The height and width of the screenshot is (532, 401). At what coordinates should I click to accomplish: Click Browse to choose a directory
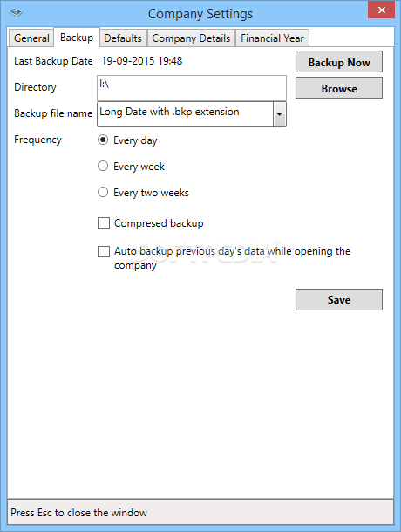point(339,88)
